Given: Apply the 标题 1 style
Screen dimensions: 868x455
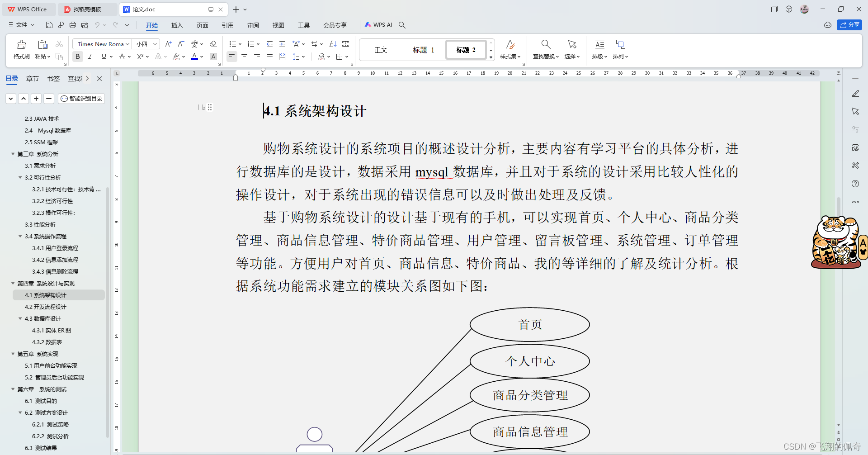Looking at the screenshot, I should point(423,50).
